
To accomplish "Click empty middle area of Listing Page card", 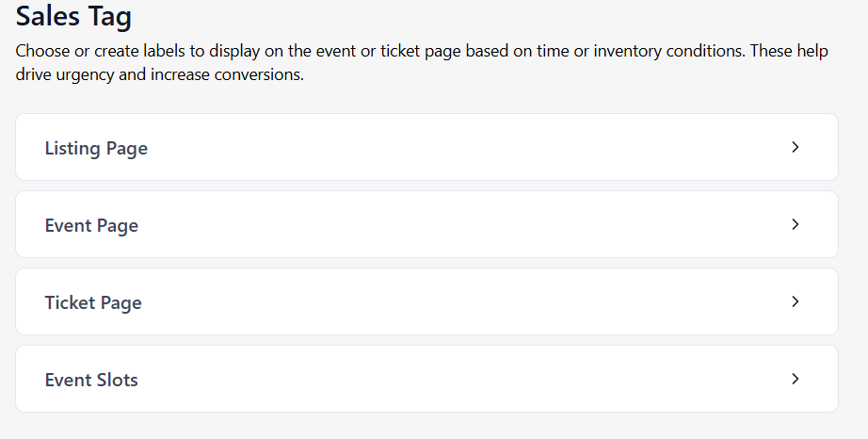I will [x=442, y=147].
